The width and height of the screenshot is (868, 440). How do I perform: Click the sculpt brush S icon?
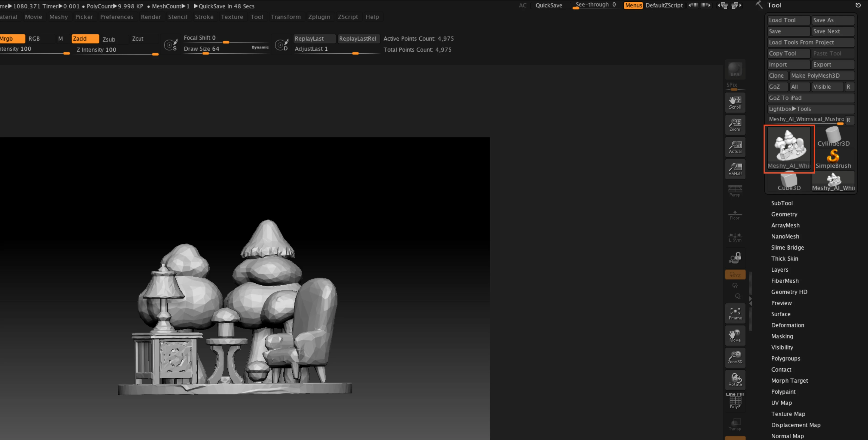171,44
